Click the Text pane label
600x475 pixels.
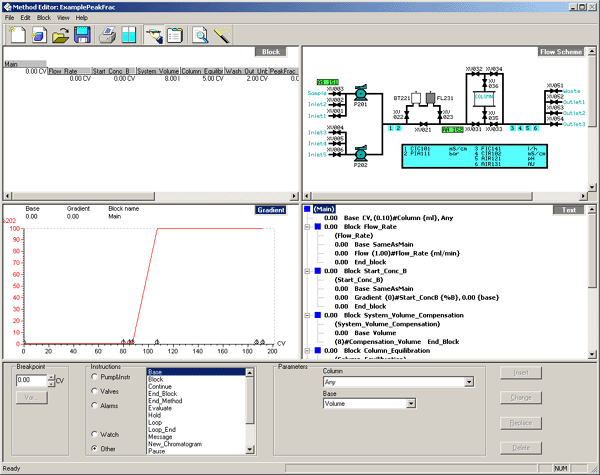pyautogui.click(x=569, y=210)
